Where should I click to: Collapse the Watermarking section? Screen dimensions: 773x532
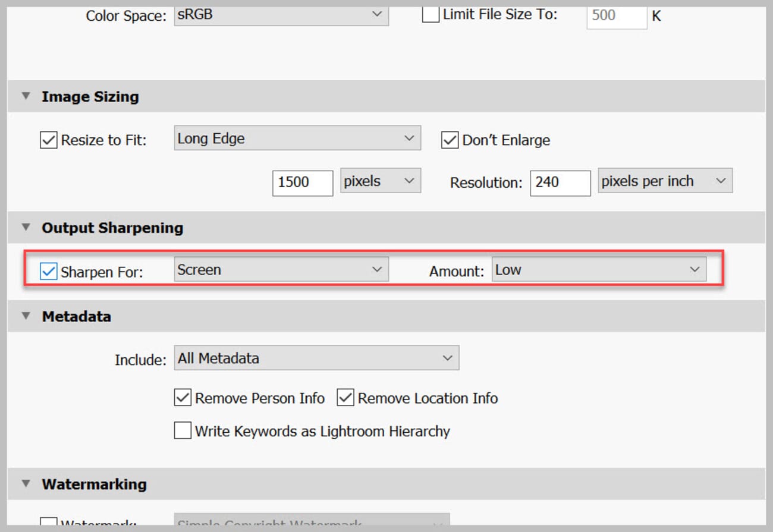pyautogui.click(x=25, y=484)
